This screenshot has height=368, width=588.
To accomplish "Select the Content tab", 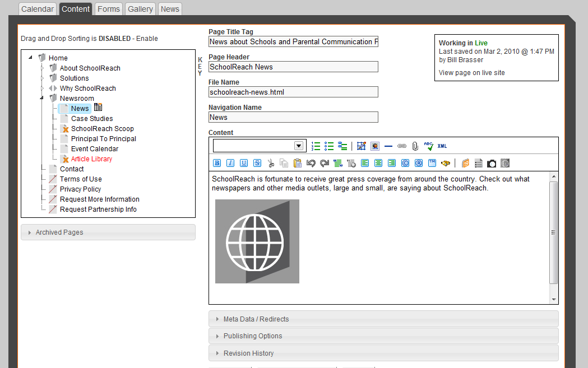I will pos(76,9).
